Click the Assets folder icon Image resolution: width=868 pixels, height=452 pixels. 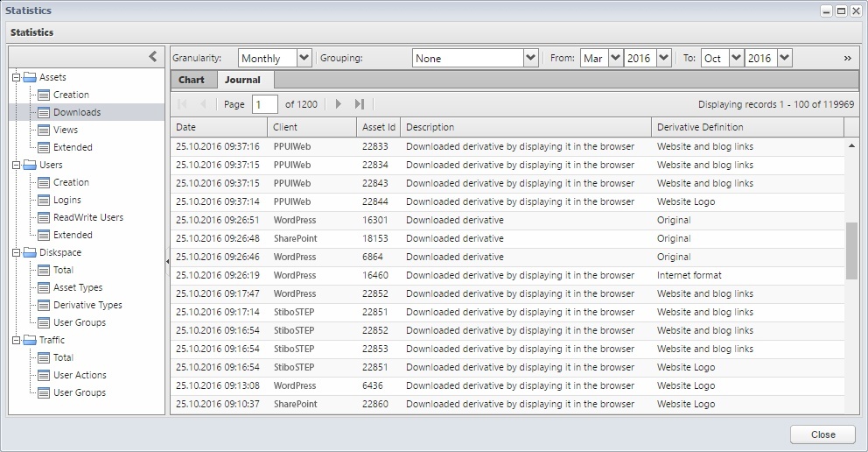coord(30,77)
